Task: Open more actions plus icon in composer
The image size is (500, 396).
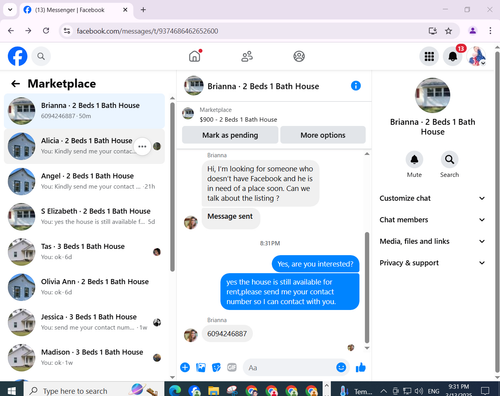Action: click(185, 367)
